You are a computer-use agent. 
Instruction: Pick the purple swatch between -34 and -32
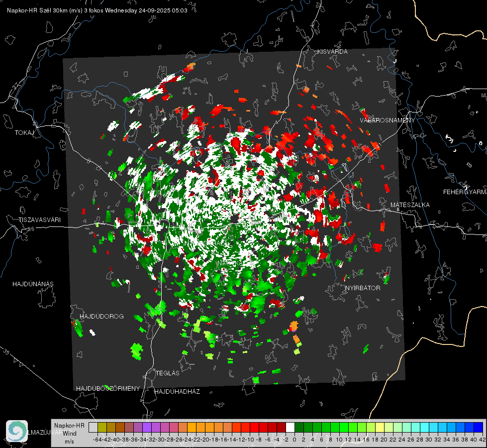pyautogui.click(x=147, y=427)
